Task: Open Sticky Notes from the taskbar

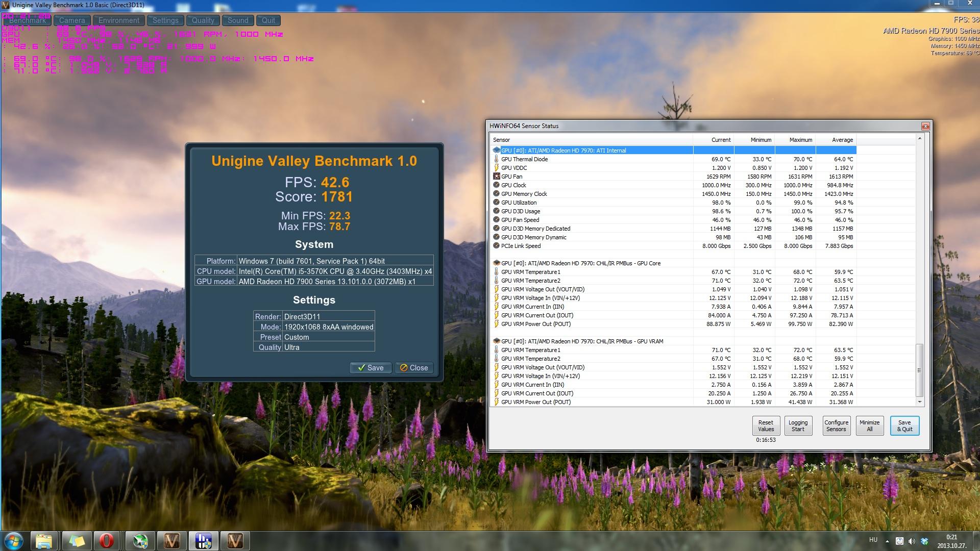Action: point(77,541)
